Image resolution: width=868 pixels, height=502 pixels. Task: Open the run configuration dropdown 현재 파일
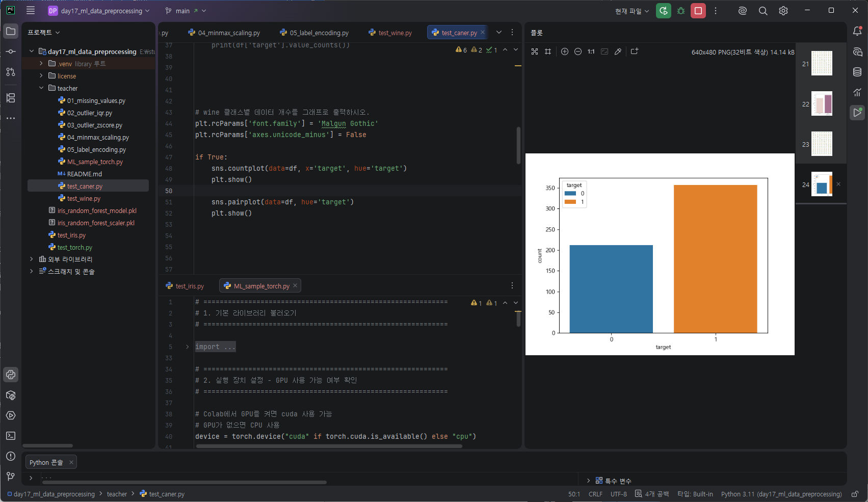(632, 11)
